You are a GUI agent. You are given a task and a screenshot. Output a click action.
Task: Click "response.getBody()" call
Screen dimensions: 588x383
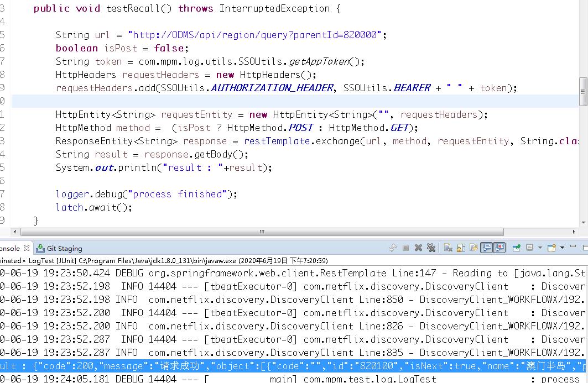point(194,154)
